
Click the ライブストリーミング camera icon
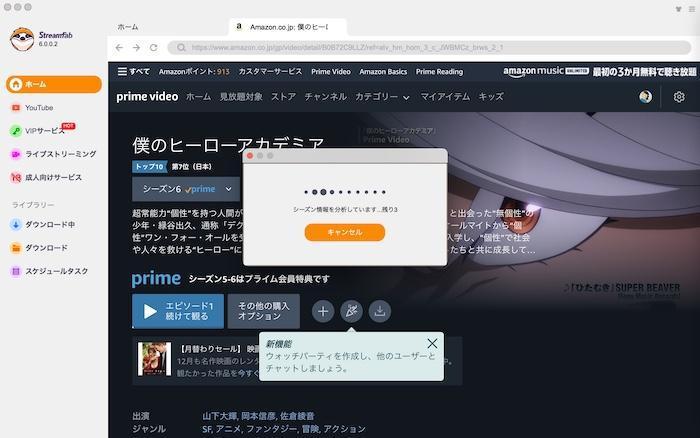tap(16, 154)
